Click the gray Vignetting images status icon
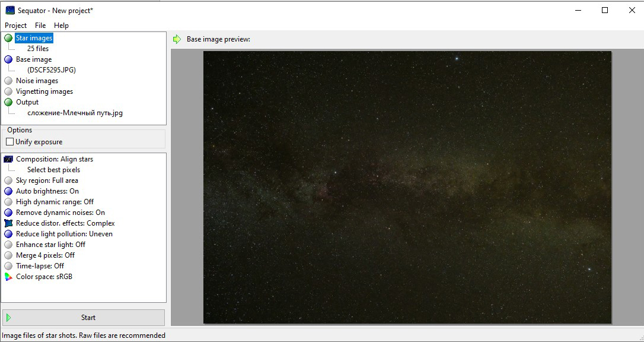Screen dimensions: 644x342 click(8, 91)
